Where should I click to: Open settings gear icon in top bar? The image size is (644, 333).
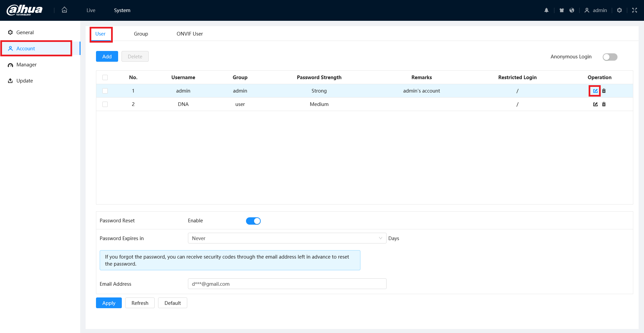[x=619, y=10]
